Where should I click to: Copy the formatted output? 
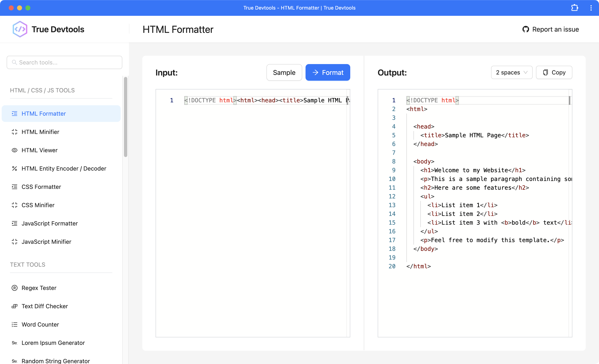click(554, 72)
